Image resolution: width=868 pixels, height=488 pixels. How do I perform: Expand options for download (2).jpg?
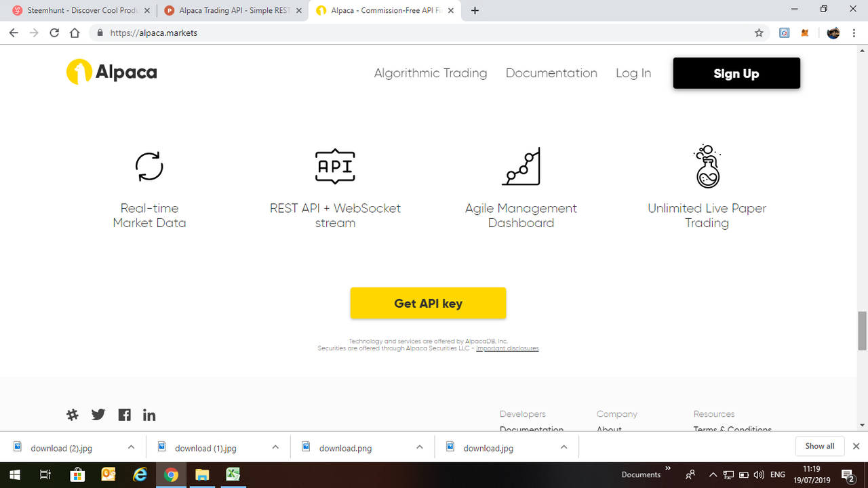pyautogui.click(x=131, y=447)
